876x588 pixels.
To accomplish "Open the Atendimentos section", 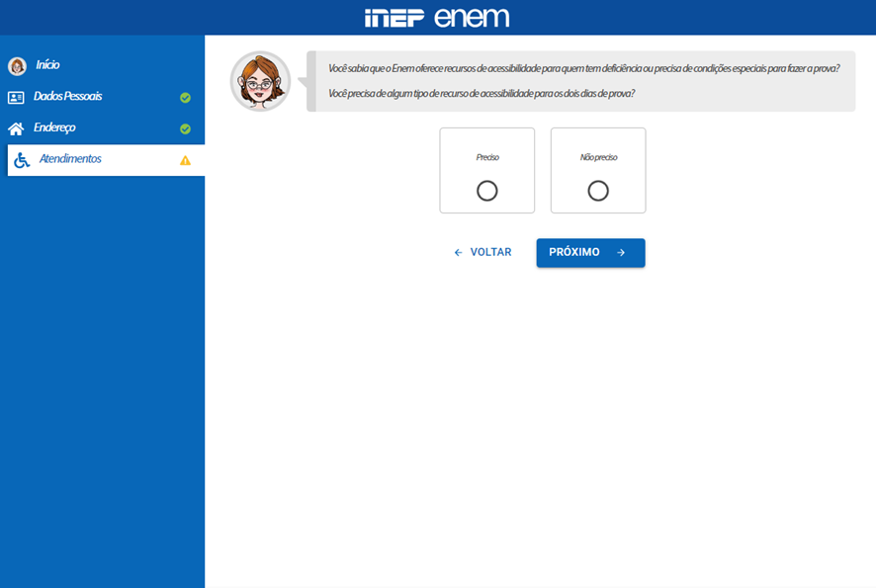I will tap(71, 158).
